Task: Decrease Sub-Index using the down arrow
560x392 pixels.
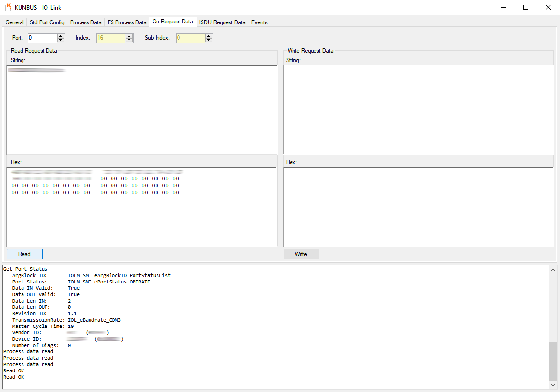Action: pos(209,40)
